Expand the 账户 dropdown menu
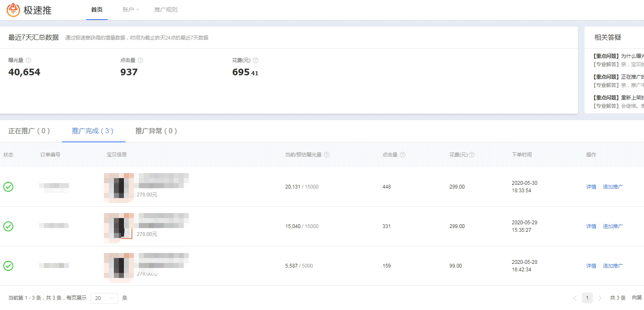This screenshot has width=644, height=310. [131, 10]
